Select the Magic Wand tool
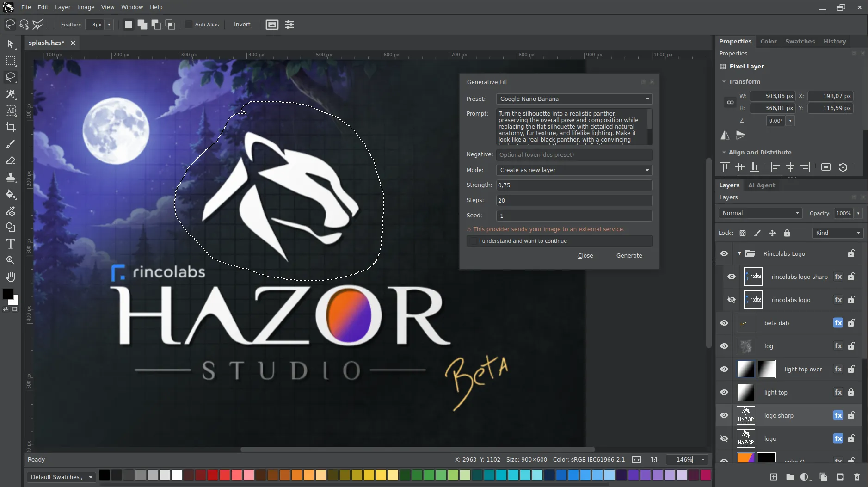 coord(11,94)
